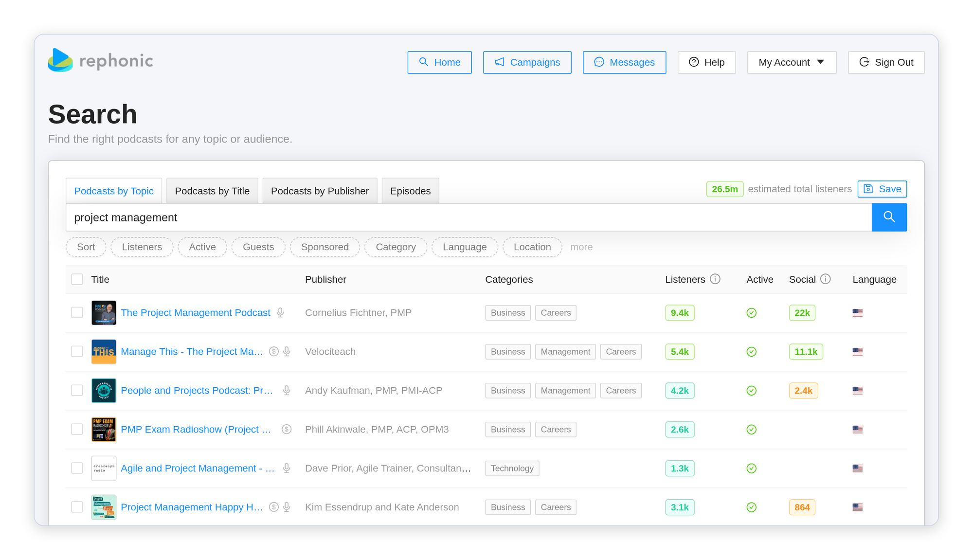Click the blue search magnifier button

pyautogui.click(x=889, y=217)
